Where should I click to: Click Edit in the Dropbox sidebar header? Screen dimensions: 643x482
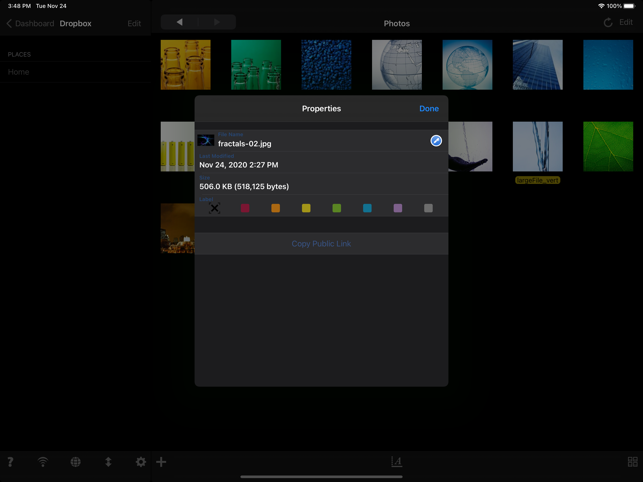pyautogui.click(x=134, y=23)
